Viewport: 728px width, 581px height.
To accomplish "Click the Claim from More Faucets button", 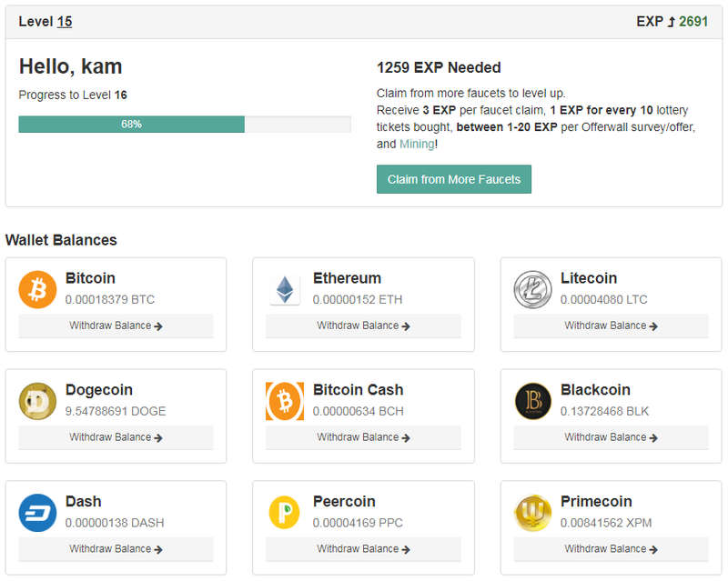I will coord(453,179).
